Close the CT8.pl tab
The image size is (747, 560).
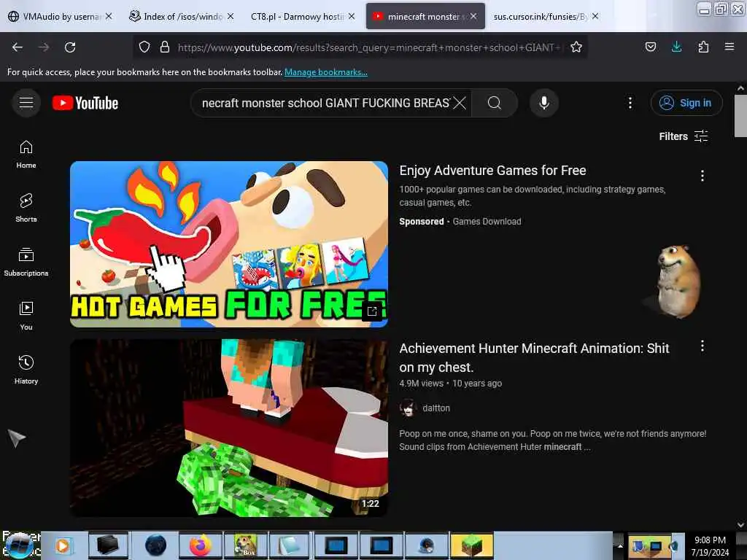point(351,16)
